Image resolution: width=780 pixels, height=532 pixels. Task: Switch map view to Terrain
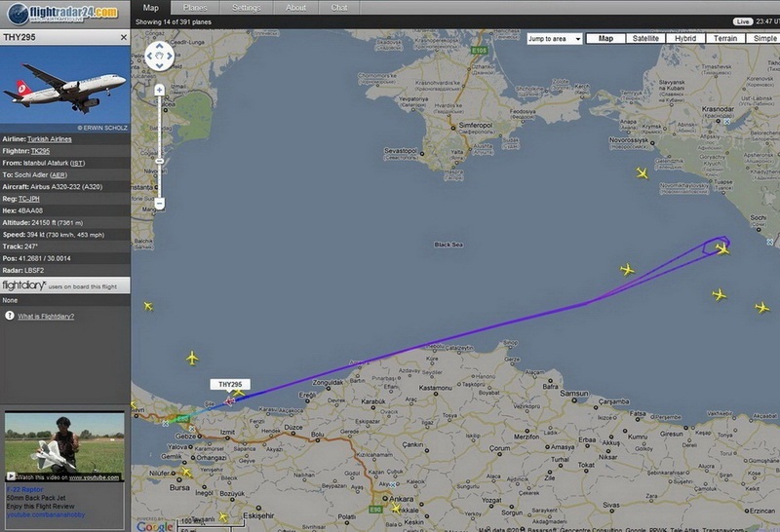click(724, 38)
